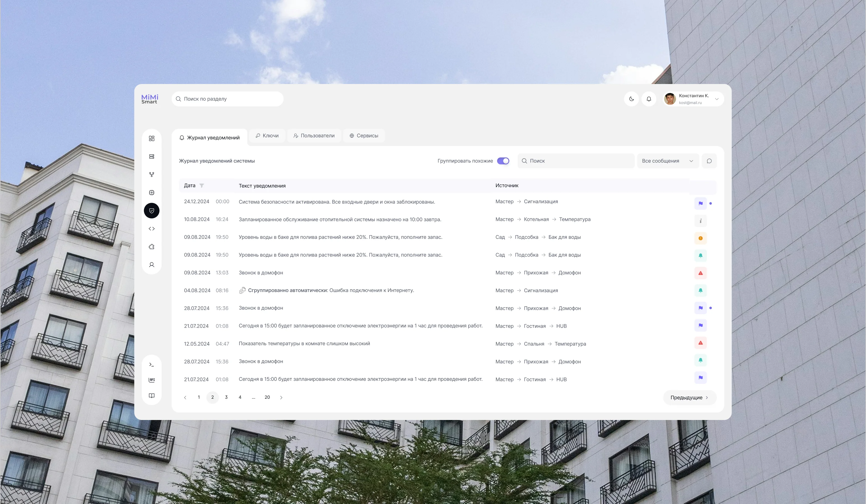Open the dashboard grid icon in sidebar
Image resolution: width=866 pixels, height=504 pixels.
point(152,138)
